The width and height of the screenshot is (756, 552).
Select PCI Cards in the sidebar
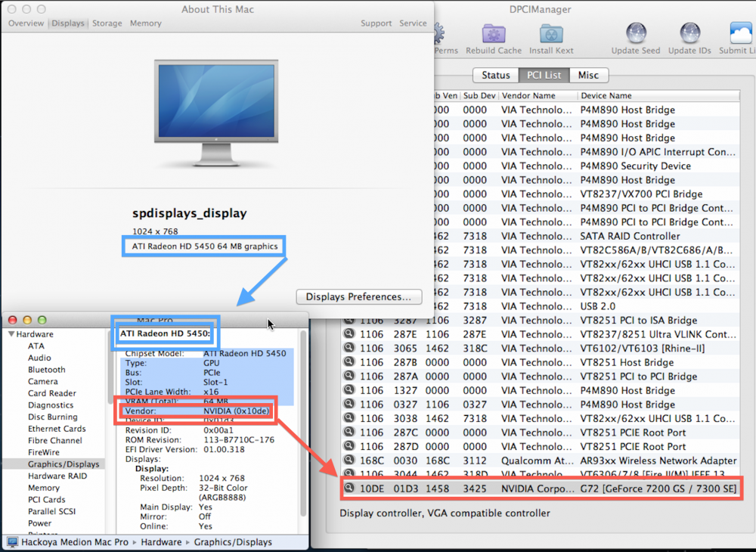[46, 500]
